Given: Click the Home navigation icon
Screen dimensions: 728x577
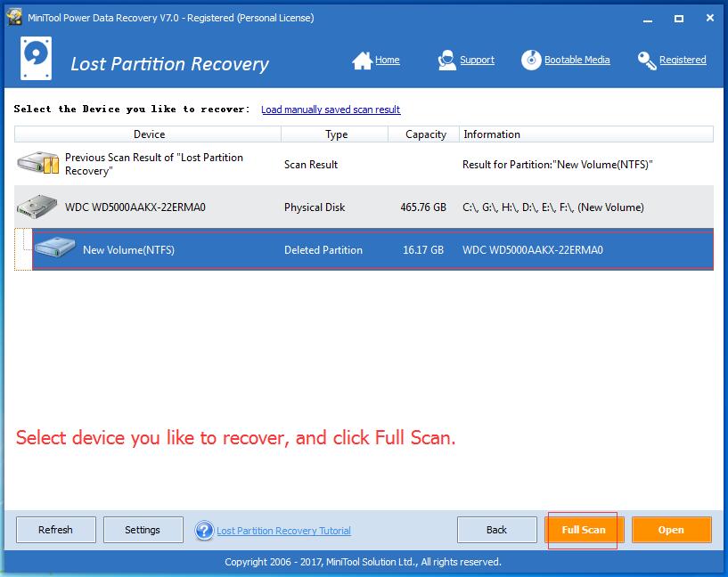Looking at the screenshot, I should (x=363, y=59).
